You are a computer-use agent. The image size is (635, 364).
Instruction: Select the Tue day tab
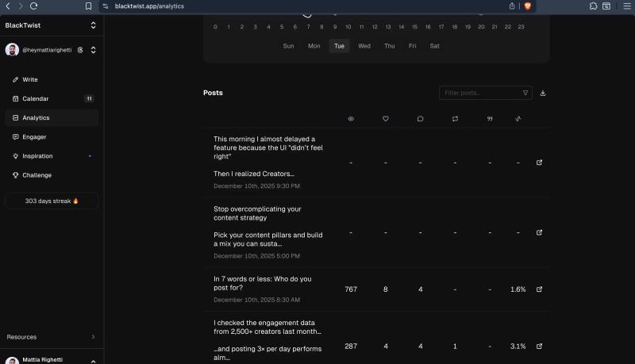click(339, 46)
